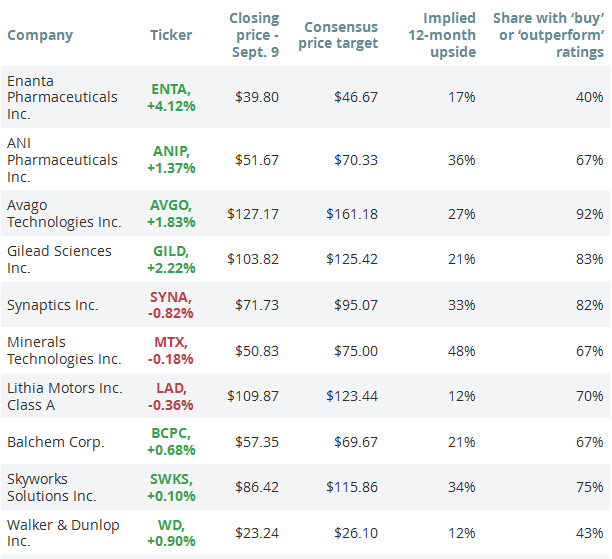Click the MTX ticker symbol
612x559 pixels.
(168, 342)
